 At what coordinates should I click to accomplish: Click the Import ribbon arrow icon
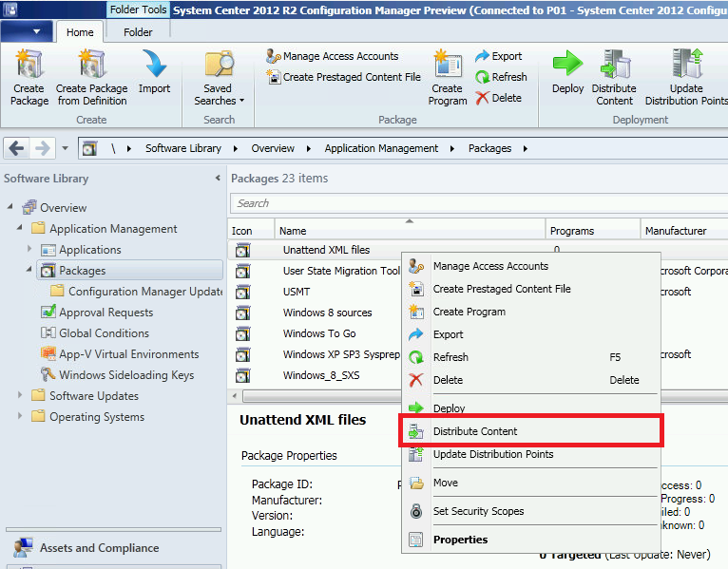click(154, 64)
